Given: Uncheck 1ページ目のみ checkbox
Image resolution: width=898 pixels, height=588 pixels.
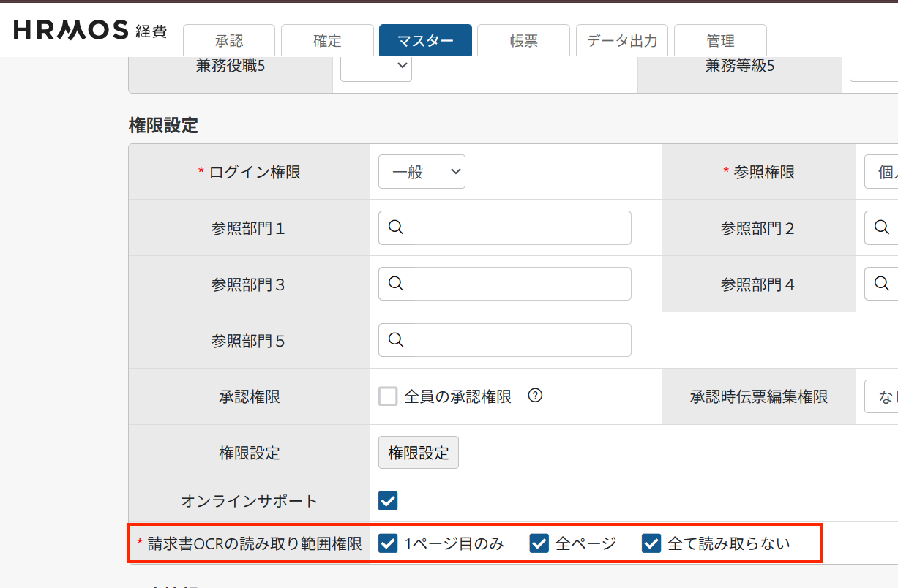Looking at the screenshot, I should (x=388, y=543).
